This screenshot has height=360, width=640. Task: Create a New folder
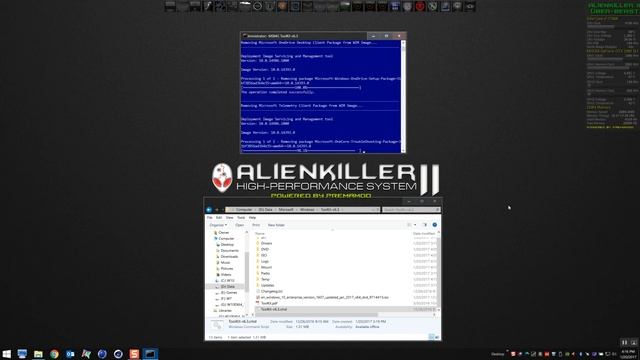tap(276, 225)
